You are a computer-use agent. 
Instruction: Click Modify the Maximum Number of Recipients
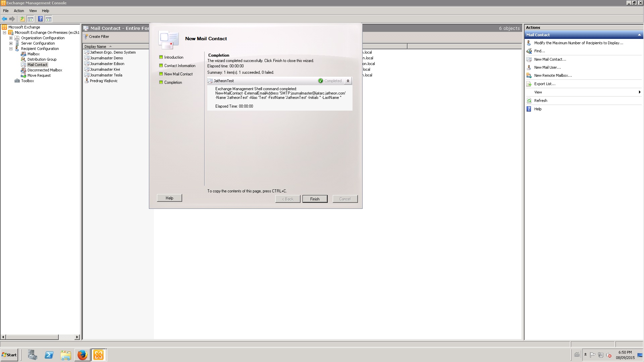[579, 43]
